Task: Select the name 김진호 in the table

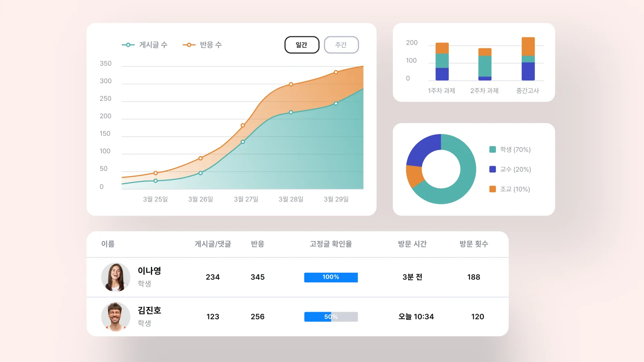Action: (149, 310)
